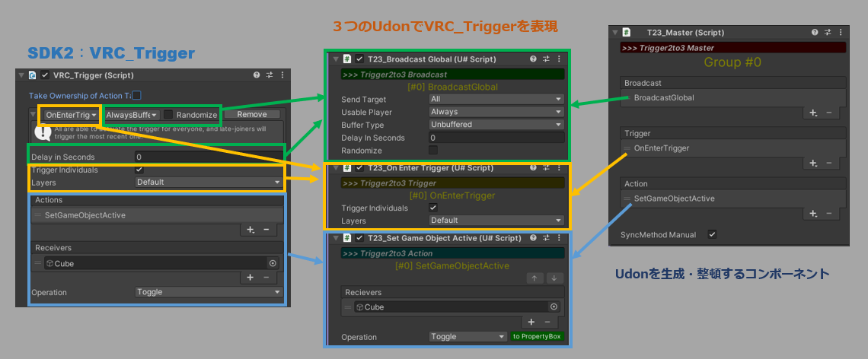Click Delay In Seconds field in T23_Broadcast
This screenshot has height=359, width=868.
point(496,138)
